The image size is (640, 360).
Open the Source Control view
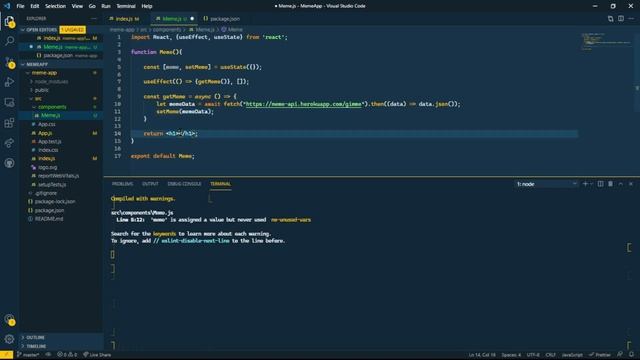coord(9,62)
